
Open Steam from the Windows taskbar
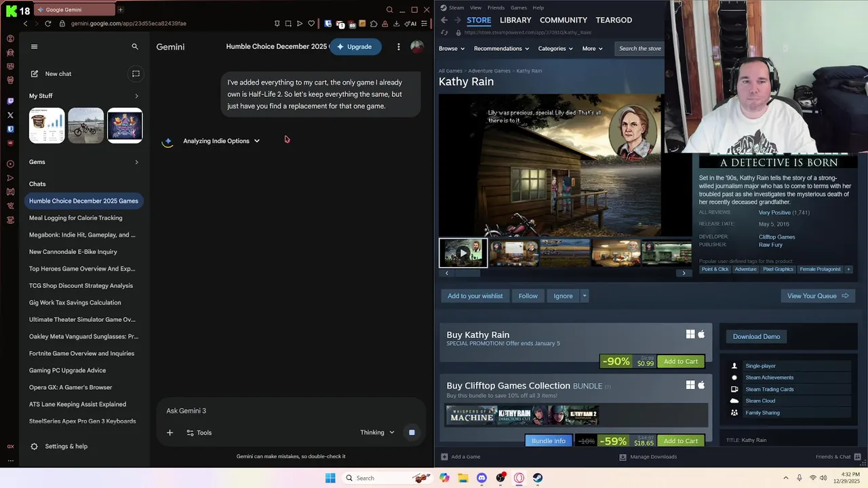point(538,478)
